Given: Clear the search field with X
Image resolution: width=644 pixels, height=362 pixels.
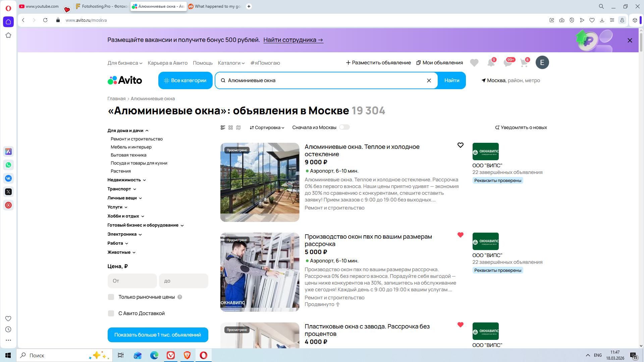Looking at the screenshot, I should pos(429,80).
